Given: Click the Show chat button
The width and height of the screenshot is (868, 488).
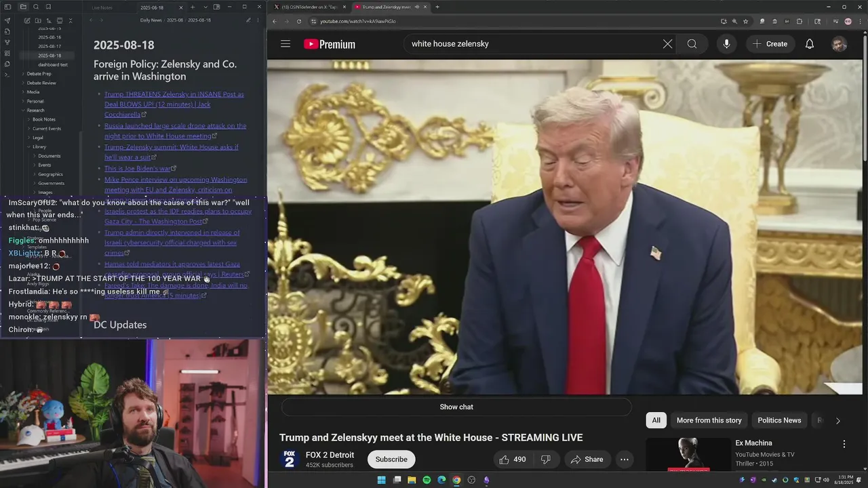Looking at the screenshot, I should pos(456,407).
